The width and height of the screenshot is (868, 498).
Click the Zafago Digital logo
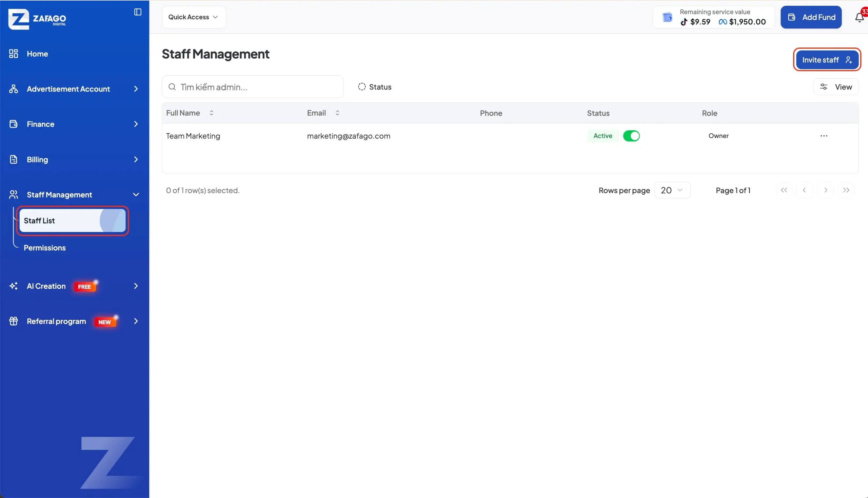pos(37,19)
